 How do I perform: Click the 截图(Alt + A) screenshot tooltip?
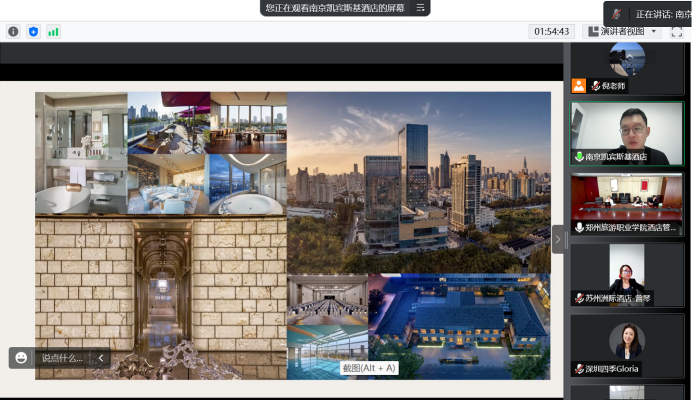[x=369, y=368]
